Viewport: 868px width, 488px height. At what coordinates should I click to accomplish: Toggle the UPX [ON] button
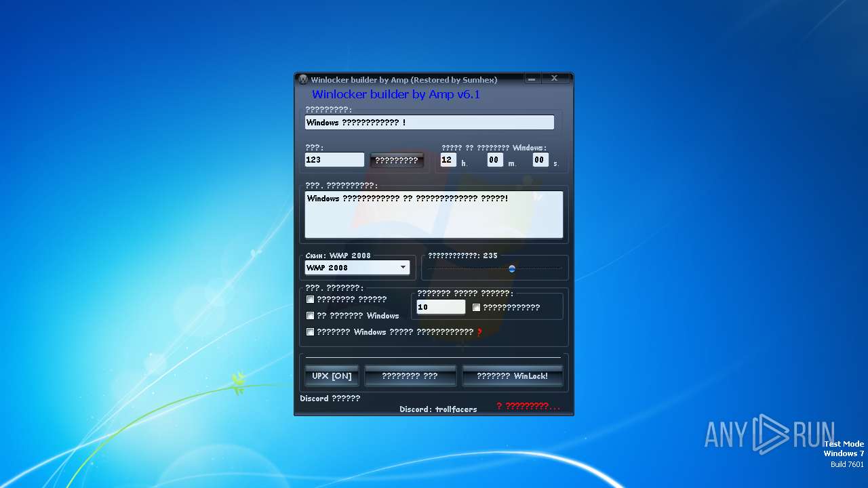coord(332,376)
